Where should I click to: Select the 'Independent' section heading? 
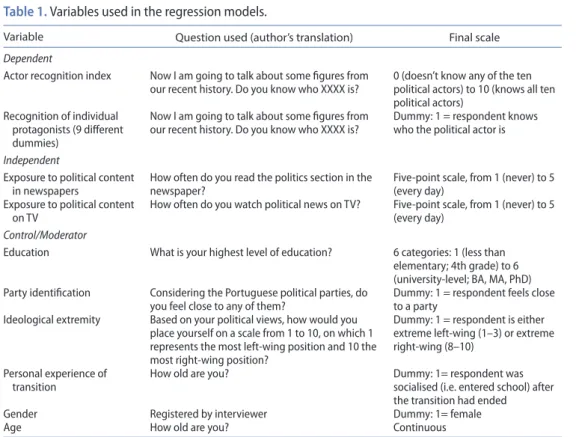(x=31, y=160)
